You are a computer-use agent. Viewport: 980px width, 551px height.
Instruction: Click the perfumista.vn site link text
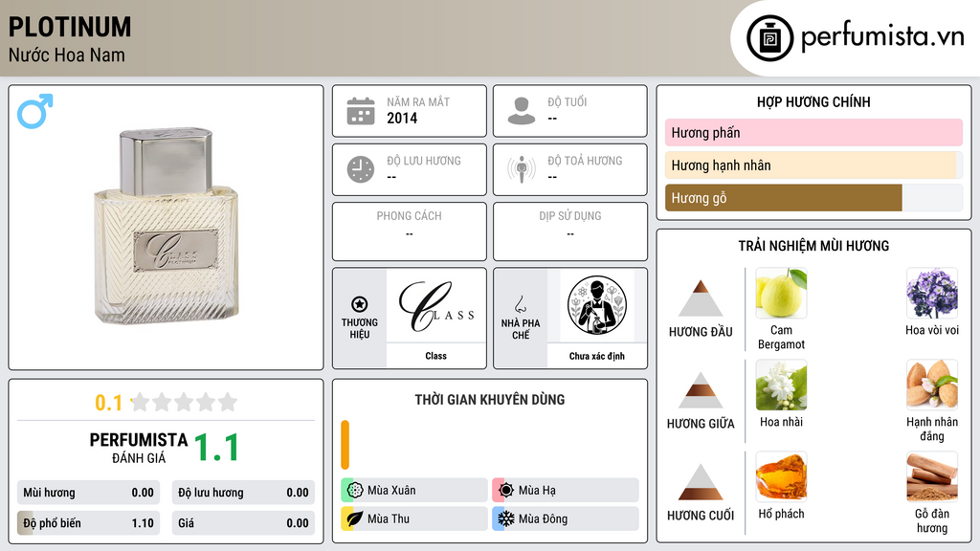pos(882,37)
